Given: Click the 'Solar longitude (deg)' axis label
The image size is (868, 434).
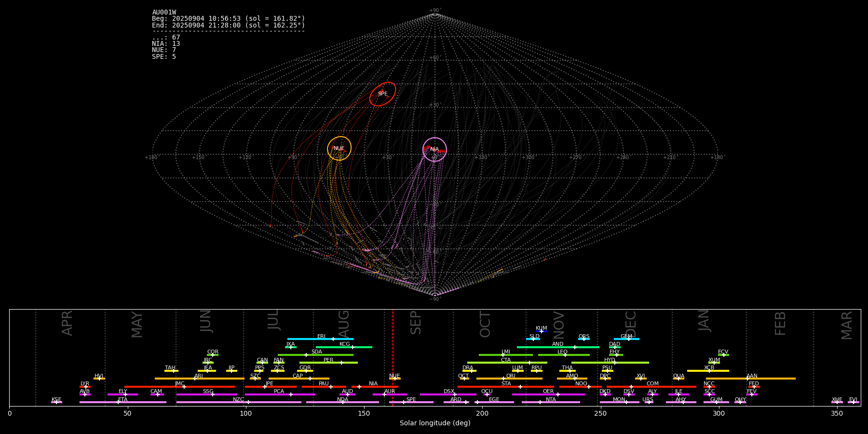Looking at the screenshot, I should click(x=434, y=423).
